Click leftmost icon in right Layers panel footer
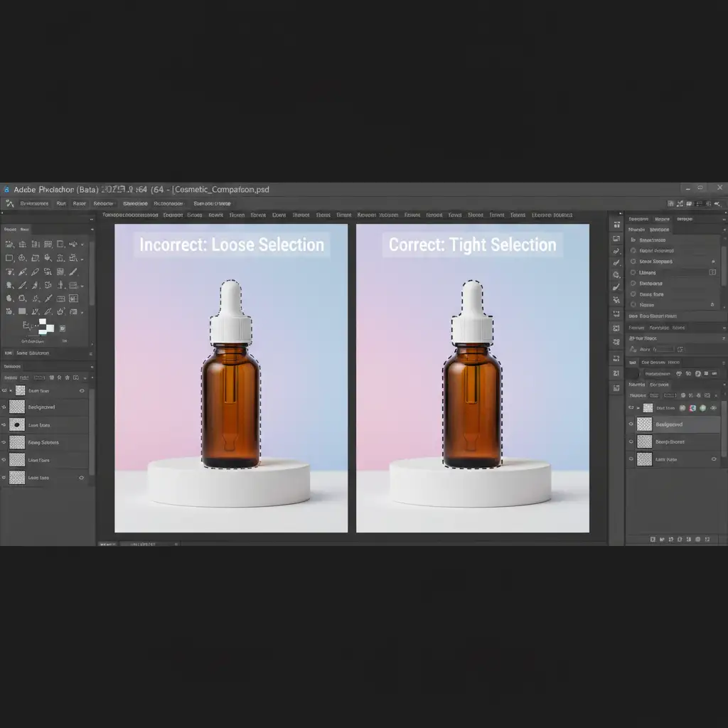 pos(653,540)
